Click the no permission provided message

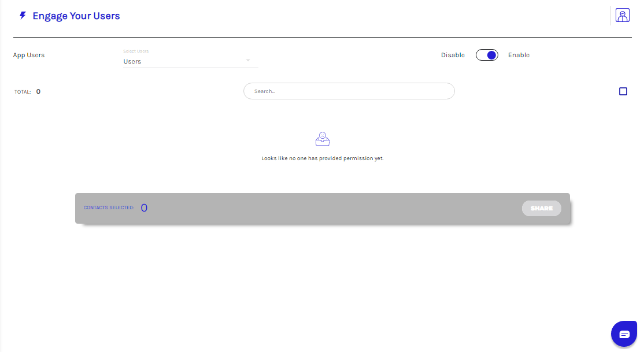[322, 158]
